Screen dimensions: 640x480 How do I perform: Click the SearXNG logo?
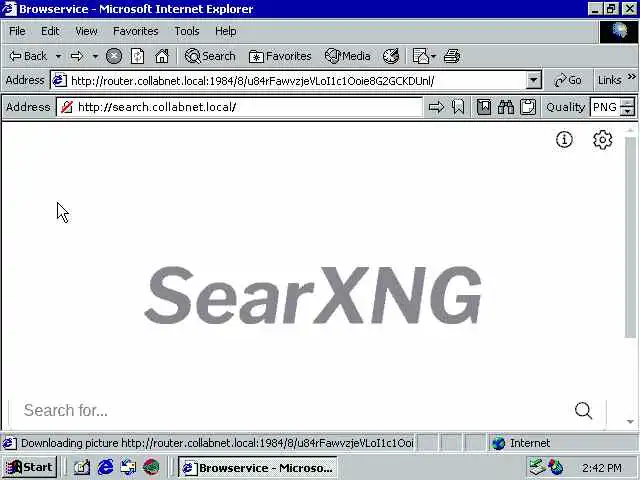(x=313, y=295)
